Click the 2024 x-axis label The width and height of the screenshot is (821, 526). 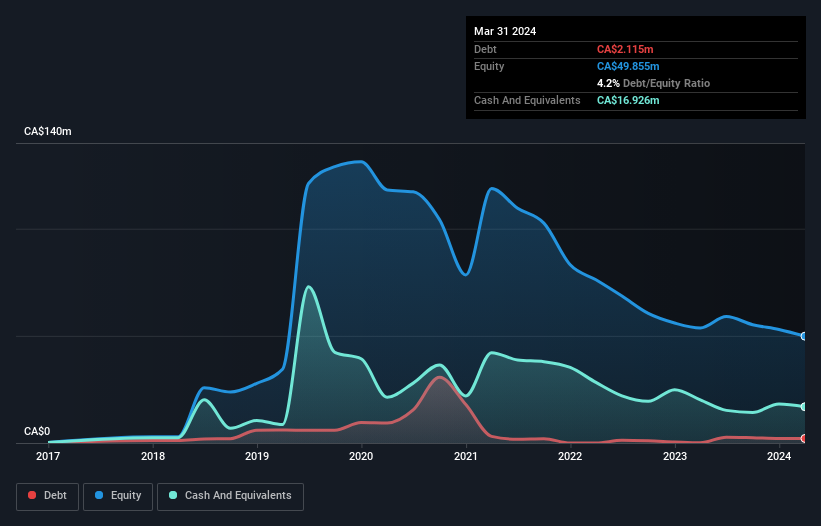779,456
